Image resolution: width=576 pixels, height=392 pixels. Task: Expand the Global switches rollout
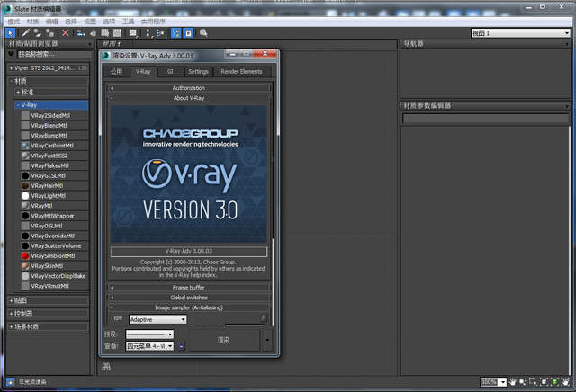tap(188, 297)
